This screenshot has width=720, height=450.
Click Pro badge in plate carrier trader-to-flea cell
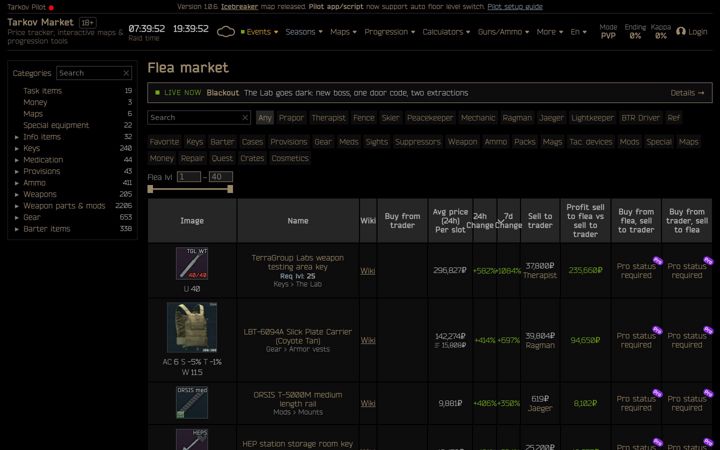[x=708, y=330]
